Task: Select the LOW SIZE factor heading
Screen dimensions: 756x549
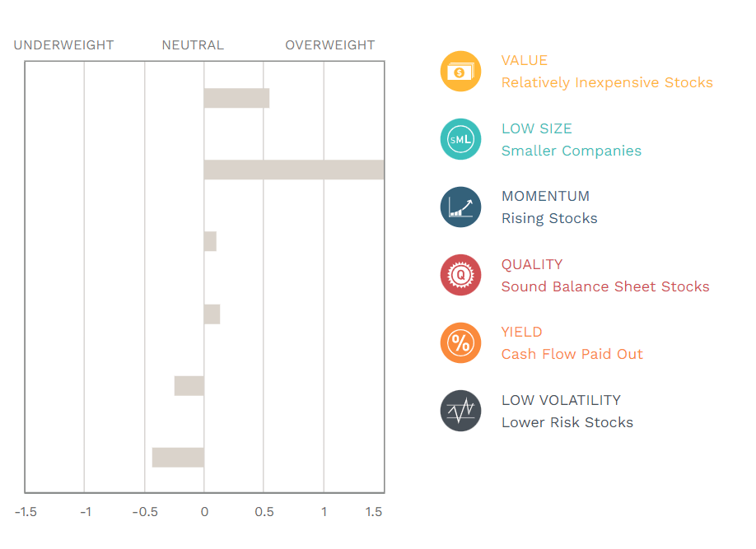Action: (536, 128)
